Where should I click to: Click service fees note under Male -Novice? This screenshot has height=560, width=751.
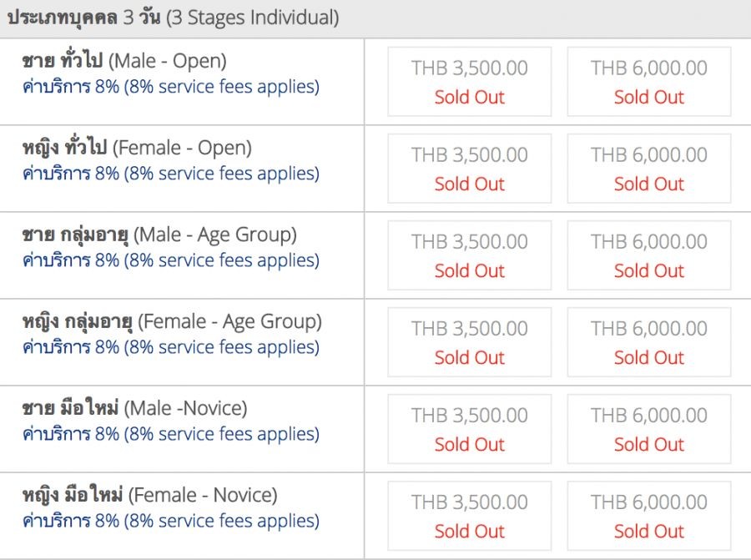tap(171, 434)
